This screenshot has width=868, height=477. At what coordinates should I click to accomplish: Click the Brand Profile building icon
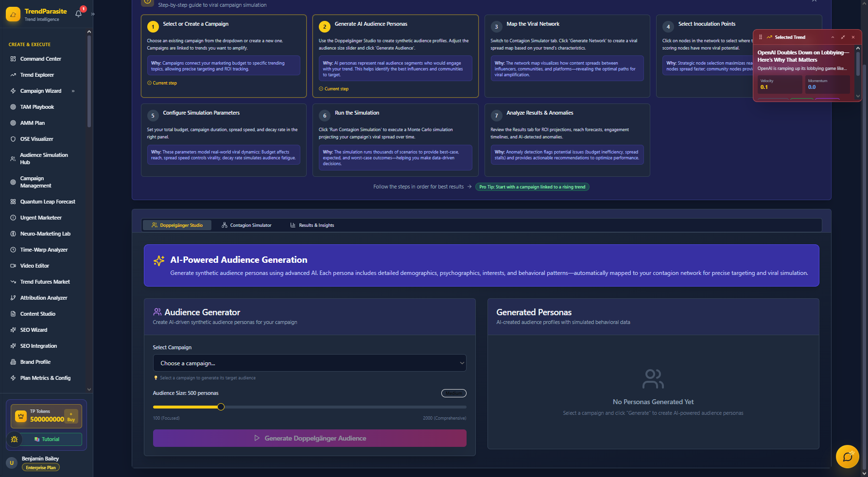(13, 362)
